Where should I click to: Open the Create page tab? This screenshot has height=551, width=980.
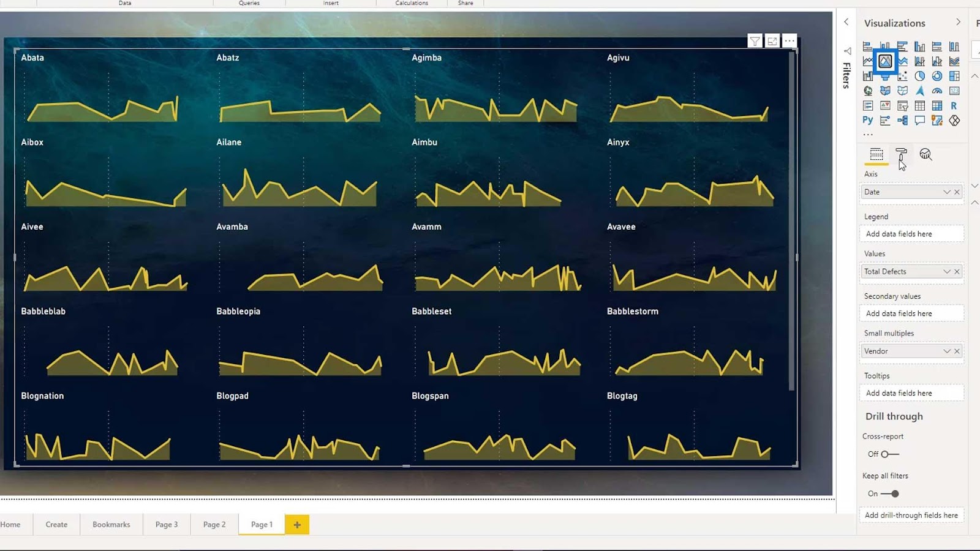56,525
